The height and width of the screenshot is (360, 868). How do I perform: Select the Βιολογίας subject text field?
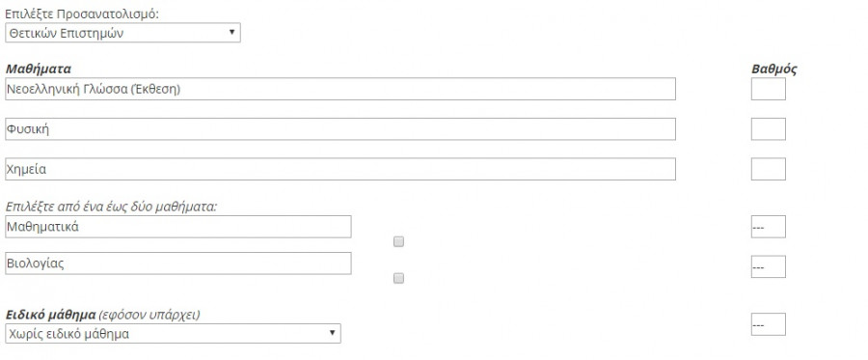(178, 263)
